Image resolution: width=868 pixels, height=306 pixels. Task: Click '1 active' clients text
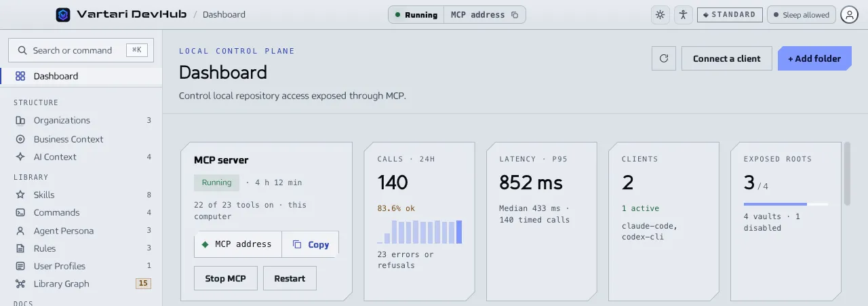pos(640,208)
